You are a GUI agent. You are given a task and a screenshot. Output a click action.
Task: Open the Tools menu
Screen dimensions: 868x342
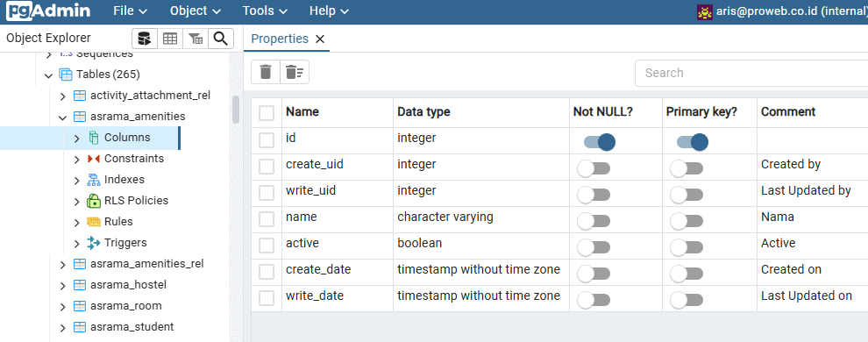[x=265, y=11]
